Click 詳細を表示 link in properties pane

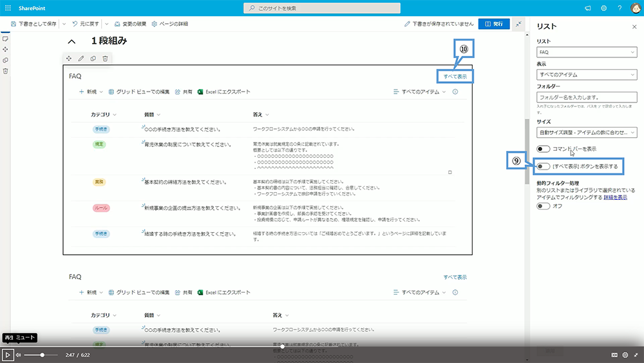pos(615,197)
